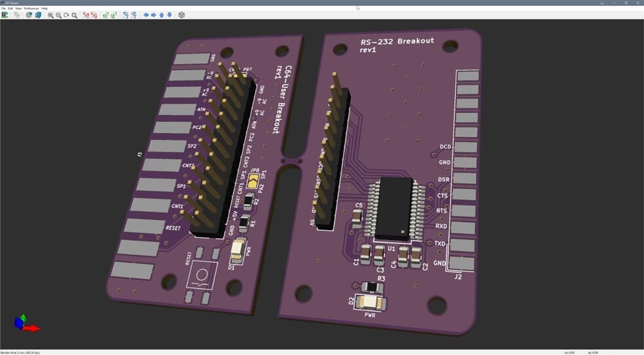Rotate Y clockwise with the first green icon

tap(106, 15)
